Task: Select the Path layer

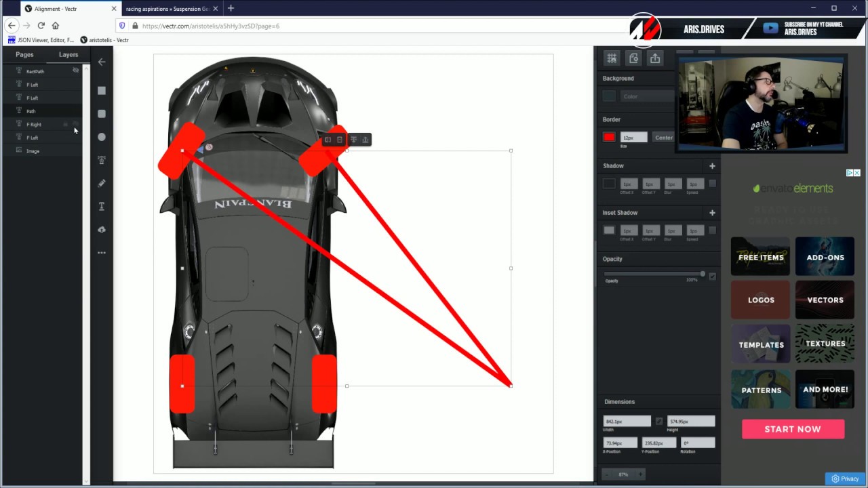Action: (x=41, y=110)
